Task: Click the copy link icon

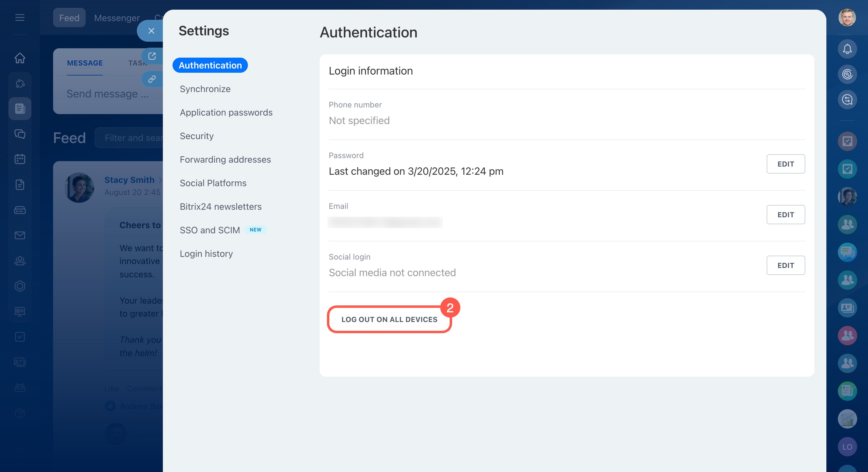Action: [x=152, y=79]
